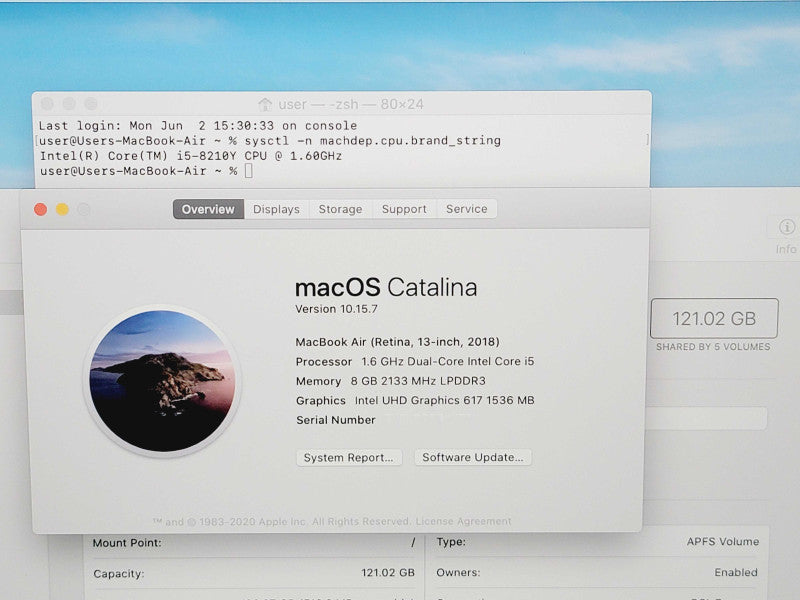Click the Capacity 121.02 GB row
Viewport: 800px width, 600px height.
pyautogui.click(x=254, y=573)
